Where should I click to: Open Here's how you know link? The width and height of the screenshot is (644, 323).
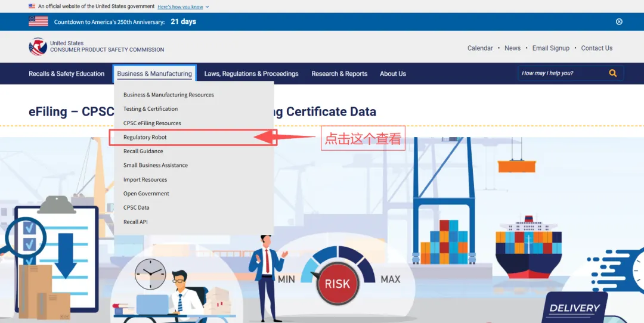coord(180,7)
